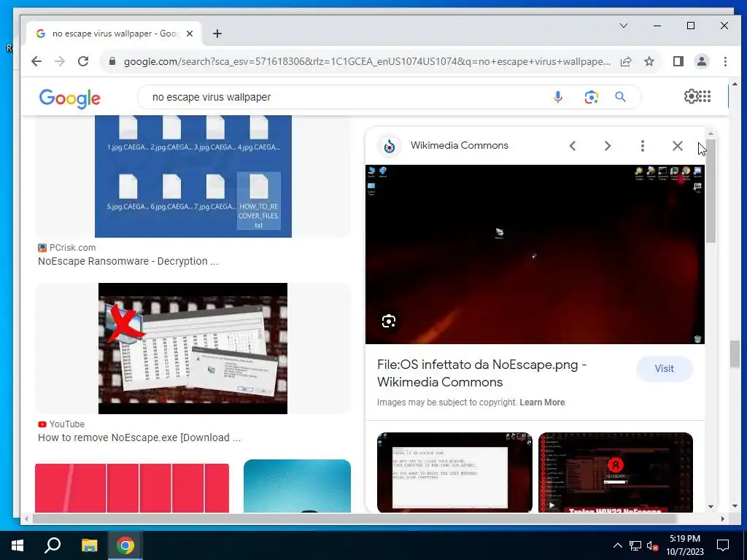Click Wikimedia Commons source icon
The image size is (747, 560).
click(x=390, y=146)
